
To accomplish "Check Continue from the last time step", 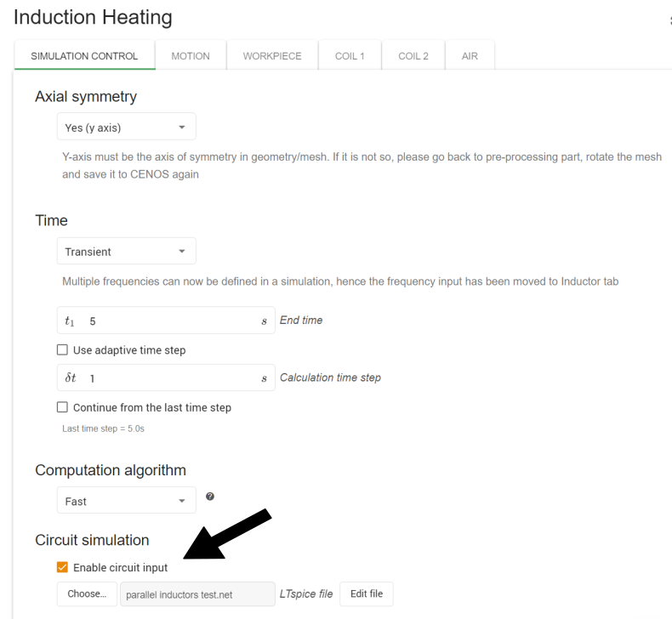I will 62,407.
